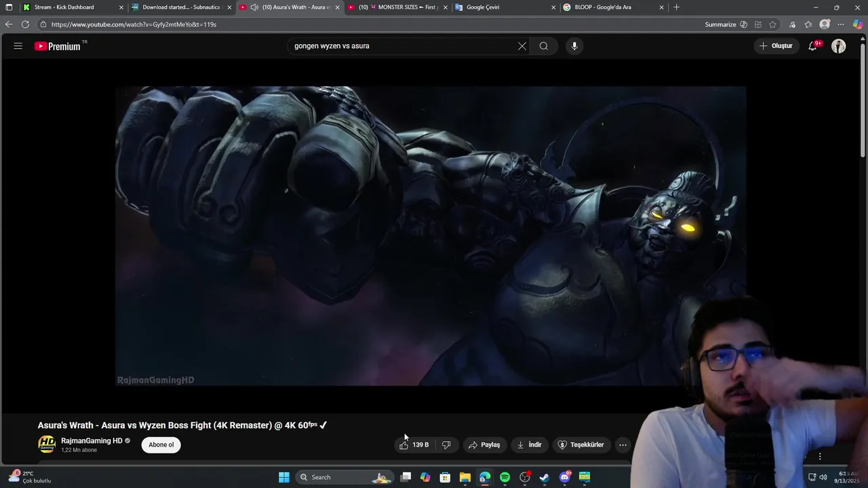This screenshot has height=488, width=868.
Task: Open more actions (three dots) under the video
Action: point(623,445)
